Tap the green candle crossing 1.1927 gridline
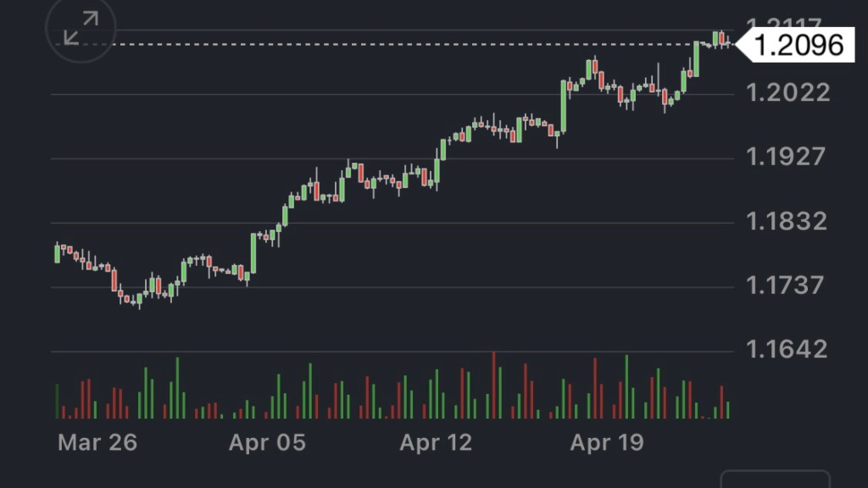 [442, 150]
